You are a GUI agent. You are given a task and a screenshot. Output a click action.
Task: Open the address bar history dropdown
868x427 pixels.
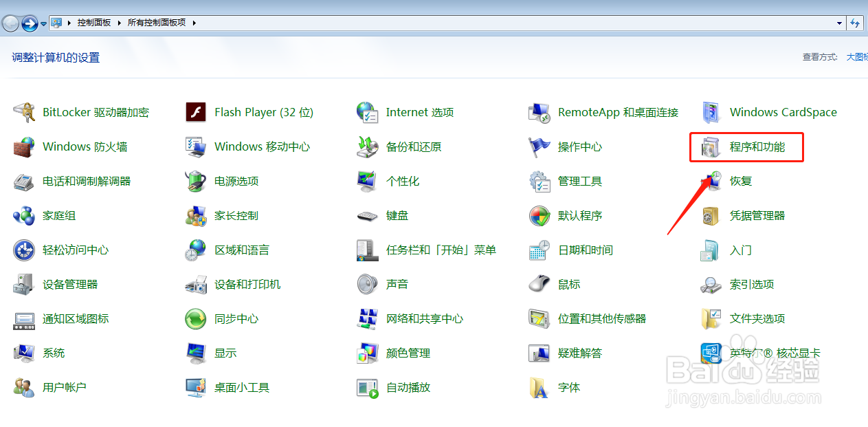point(840,23)
